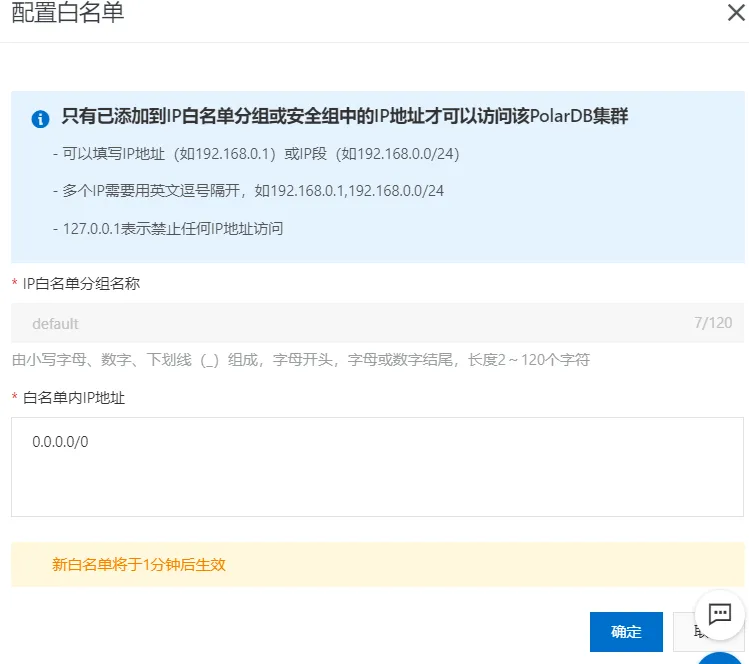This screenshot has width=749, height=664.
Task: Click the hint about 192.168.0.0/24 IP段
Action: tap(257, 154)
